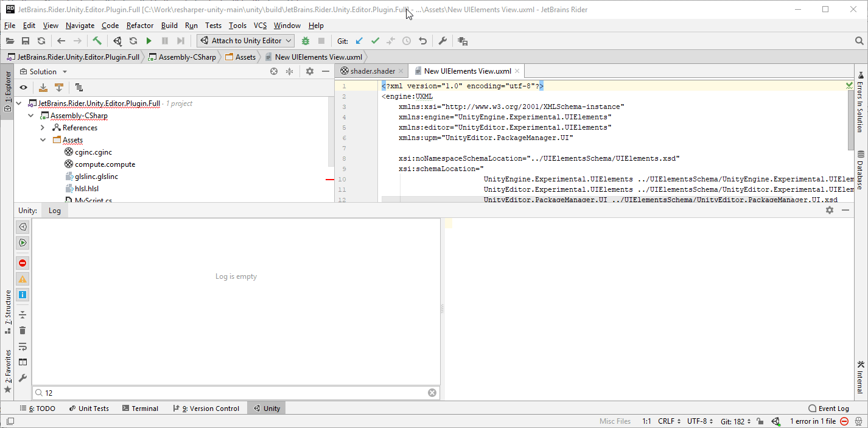The height and width of the screenshot is (428, 868).
Task: Show the Event Log
Action: 828,408
